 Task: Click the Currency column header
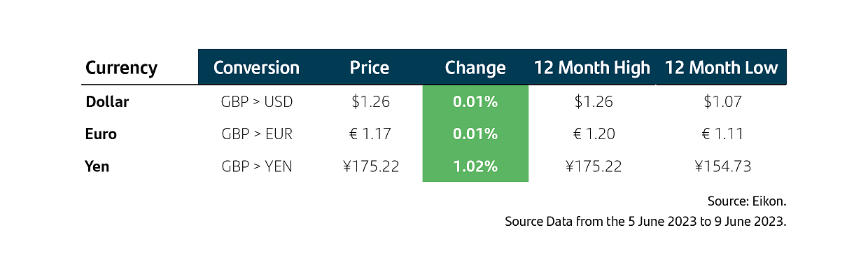click(121, 68)
